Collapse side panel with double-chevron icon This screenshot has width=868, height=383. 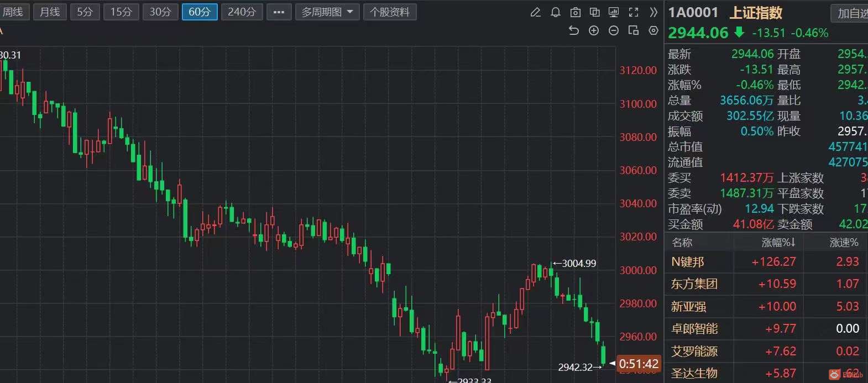click(653, 12)
